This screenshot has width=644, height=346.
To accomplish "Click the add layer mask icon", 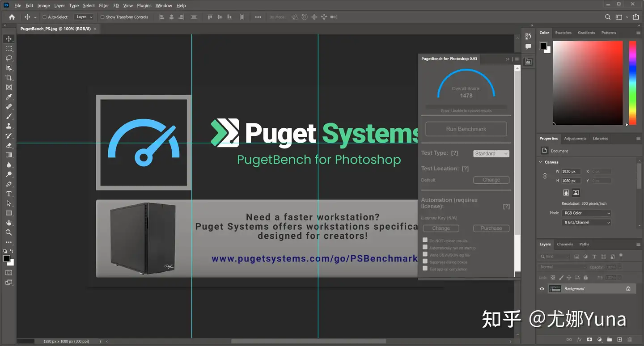I will (x=590, y=340).
